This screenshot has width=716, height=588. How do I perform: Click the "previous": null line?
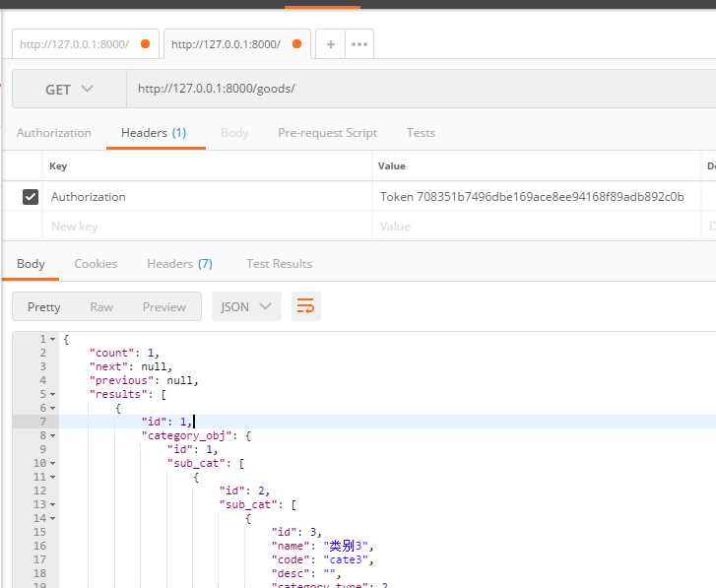(x=144, y=380)
